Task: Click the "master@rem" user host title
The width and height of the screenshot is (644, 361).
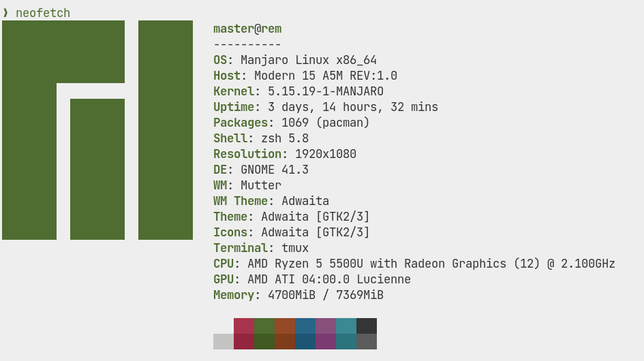Action: [247, 29]
